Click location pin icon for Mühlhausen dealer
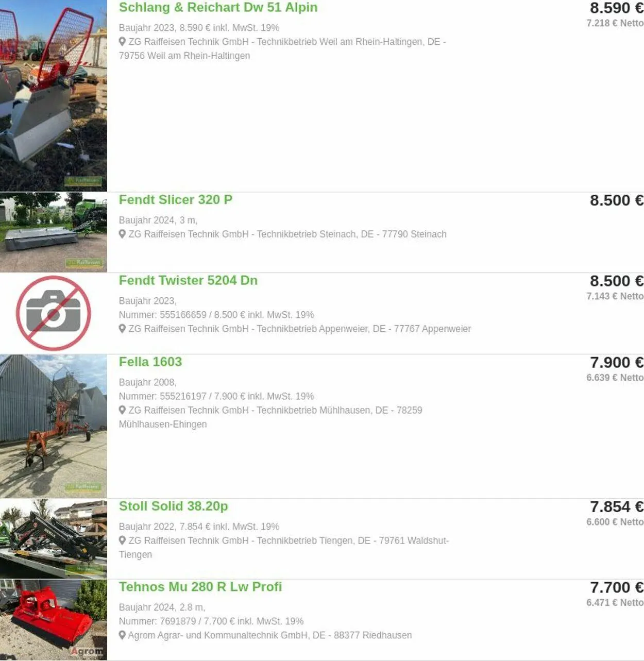The height and width of the screenshot is (661, 644). point(122,410)
